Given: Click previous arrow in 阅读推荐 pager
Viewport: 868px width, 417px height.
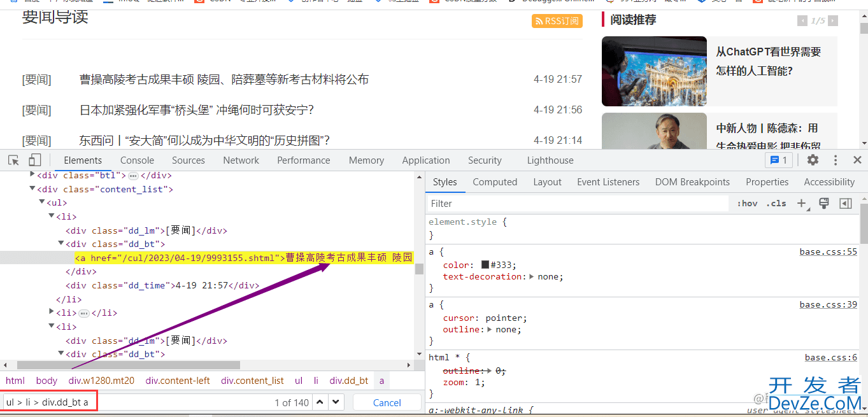Looking at the screenshot, I should click(x=802, y=21).
